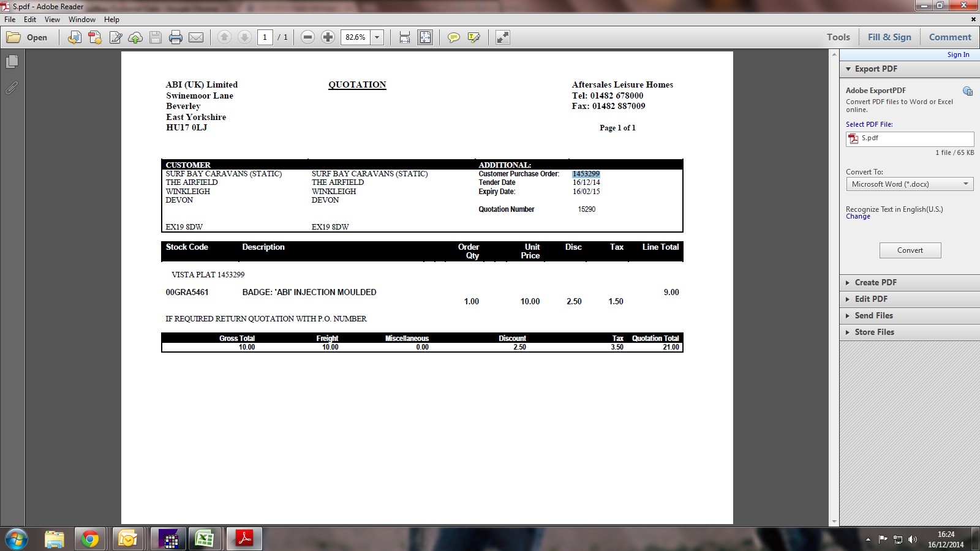Click the stock code 00GRA5461
The height and width of the screenshot is (551, 980).
(187, 293)
